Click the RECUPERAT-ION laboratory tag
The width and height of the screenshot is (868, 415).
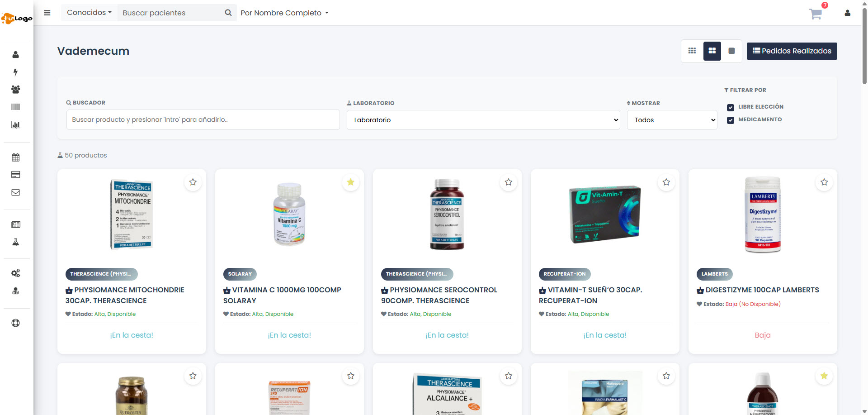tap(565, 274)
